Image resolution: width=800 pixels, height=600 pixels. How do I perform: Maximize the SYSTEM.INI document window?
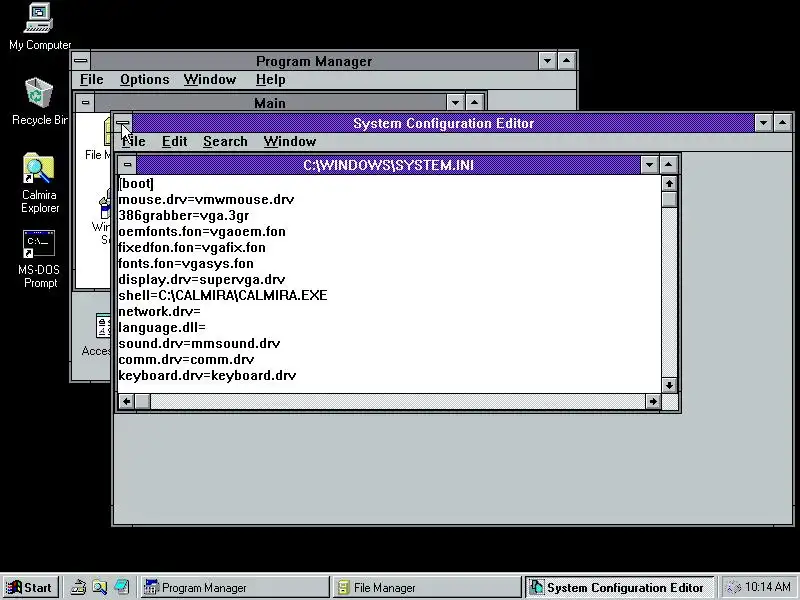[x=669, y=165]
